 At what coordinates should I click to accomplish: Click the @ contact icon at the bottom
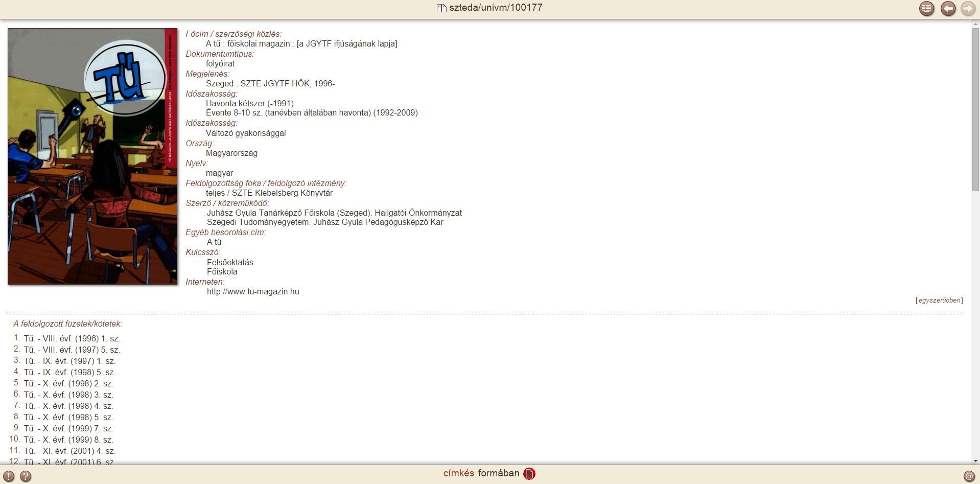tap(969, 476)
